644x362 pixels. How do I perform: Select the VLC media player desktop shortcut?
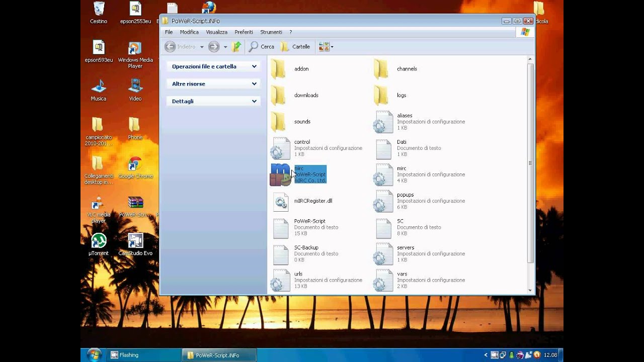click(99, 210)
